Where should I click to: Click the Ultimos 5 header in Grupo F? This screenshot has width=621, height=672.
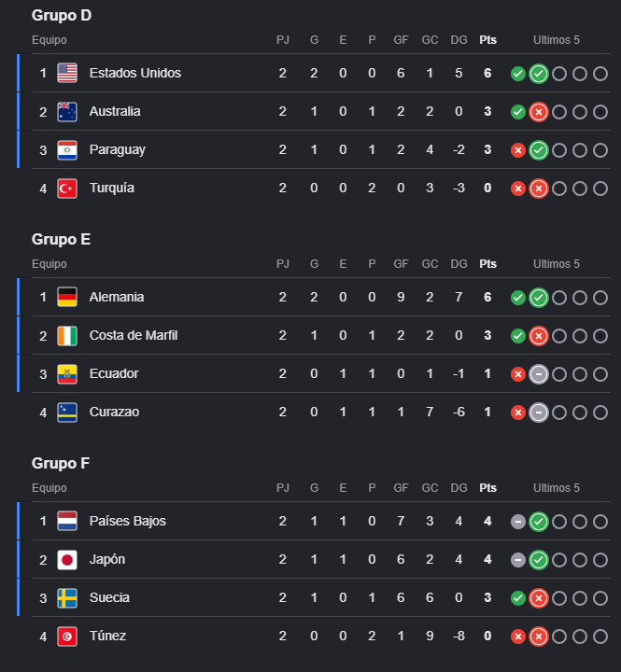pyautogui.click(x=557, y=488)
